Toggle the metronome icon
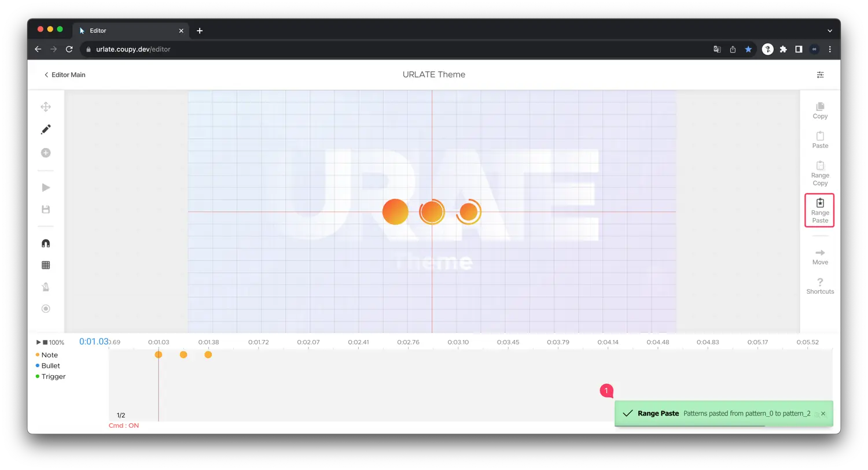This screenshot has height=470, width=868. 46,287
